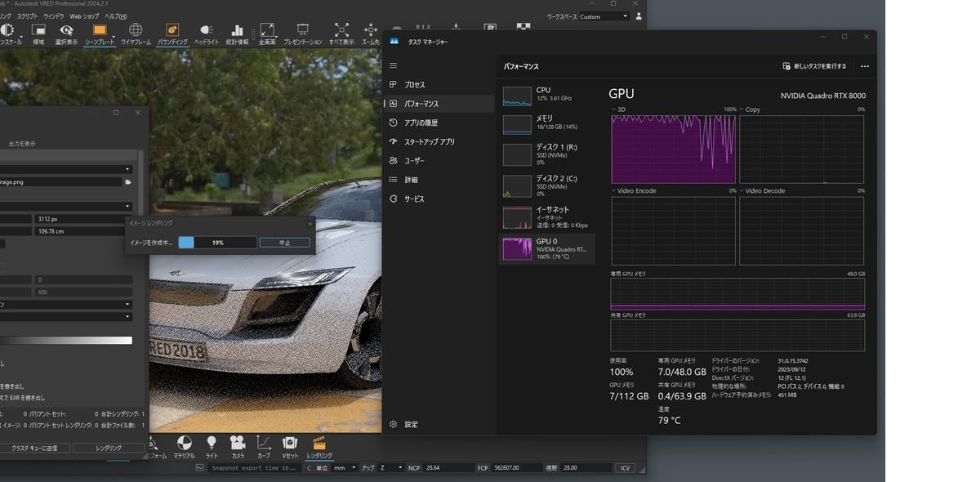
Task: Toggle the ICV button in status bar
Action: tap(625, 468)
